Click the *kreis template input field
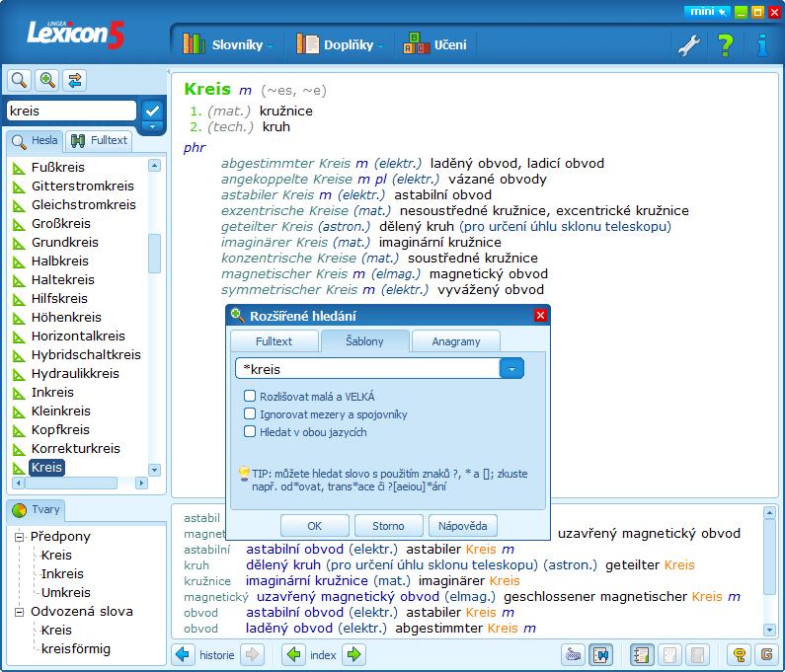The width and height of the screenshot is (785, 672). click(x=367, y=369)
